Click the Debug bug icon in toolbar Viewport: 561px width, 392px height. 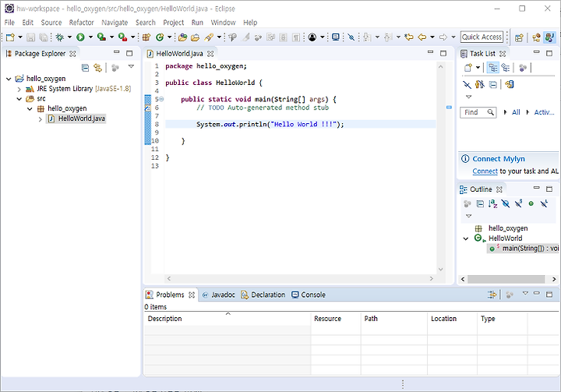coord(60,37)
